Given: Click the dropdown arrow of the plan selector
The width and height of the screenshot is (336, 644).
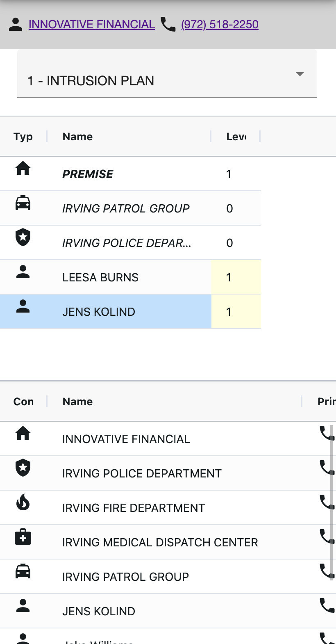Looking at the screenshot, I should tap(300, 74).
